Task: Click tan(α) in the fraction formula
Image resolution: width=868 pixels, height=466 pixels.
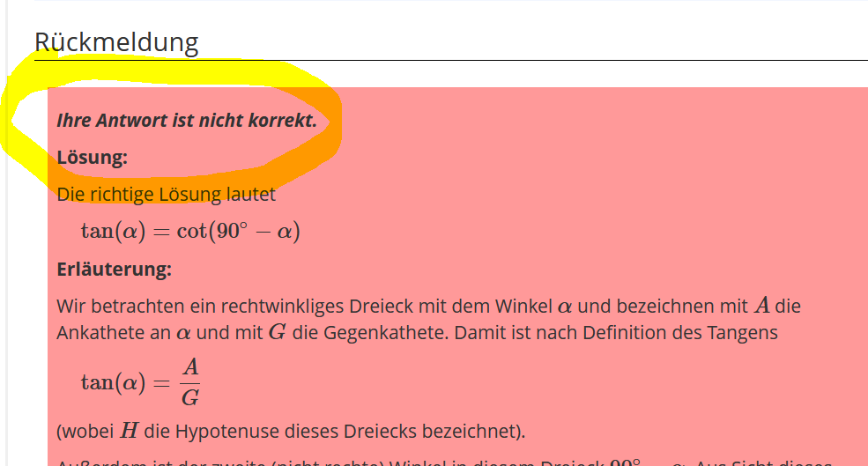Action: (113, 382)
